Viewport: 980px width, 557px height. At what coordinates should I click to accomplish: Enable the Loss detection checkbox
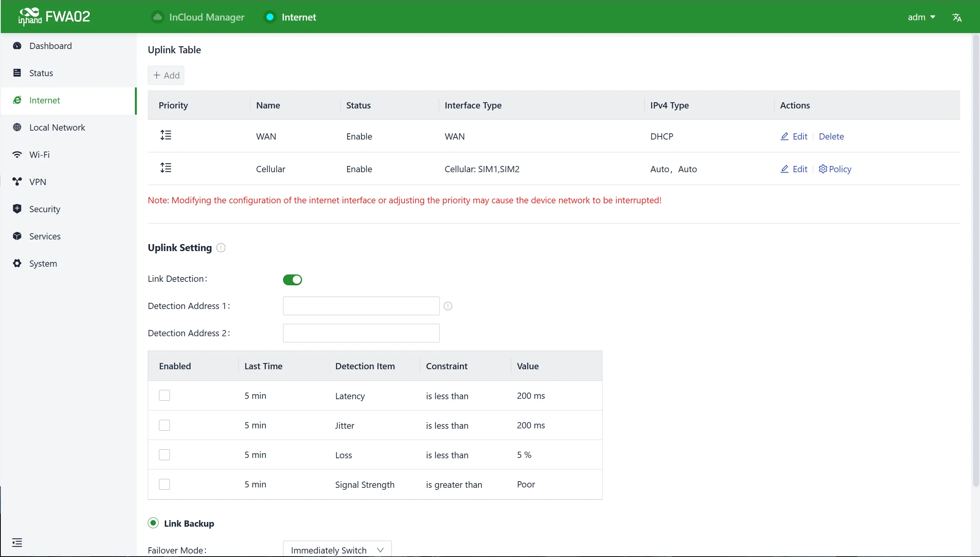click(x=164, y=454)
